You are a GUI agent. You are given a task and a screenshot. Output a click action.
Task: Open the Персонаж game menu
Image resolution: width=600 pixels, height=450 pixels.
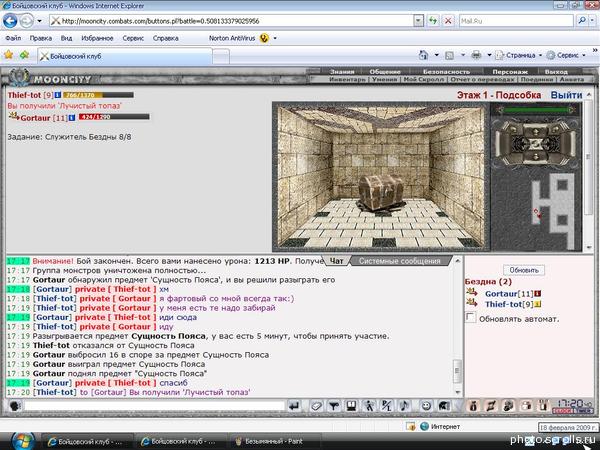[510, 72]
